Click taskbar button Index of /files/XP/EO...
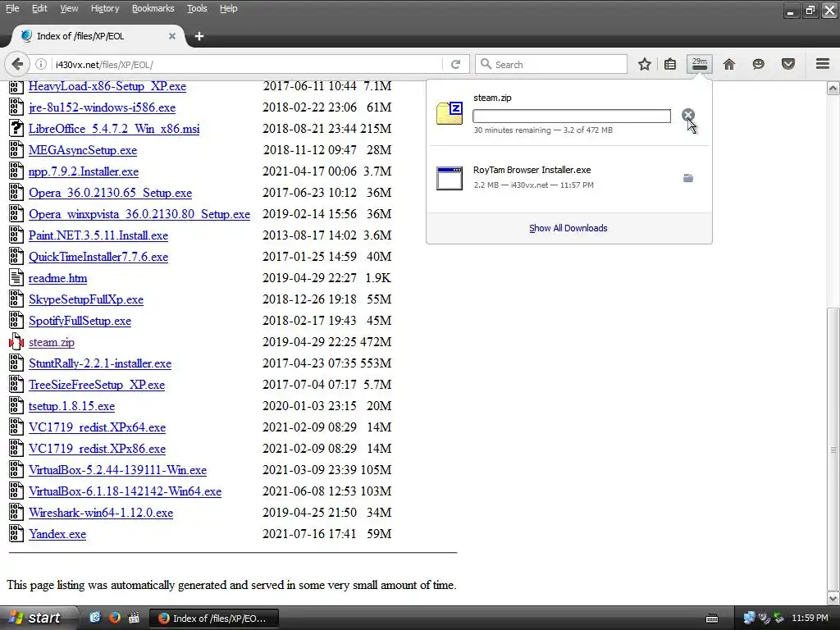This screenshot has width=840, height=630. (x=212, y=619)
